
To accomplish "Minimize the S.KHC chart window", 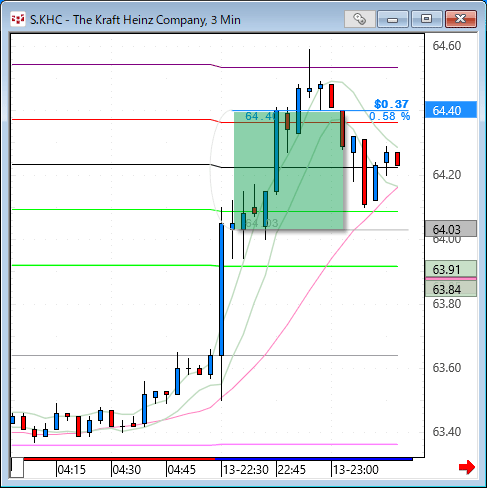I will pyautogui.click(x=392, y=19).
